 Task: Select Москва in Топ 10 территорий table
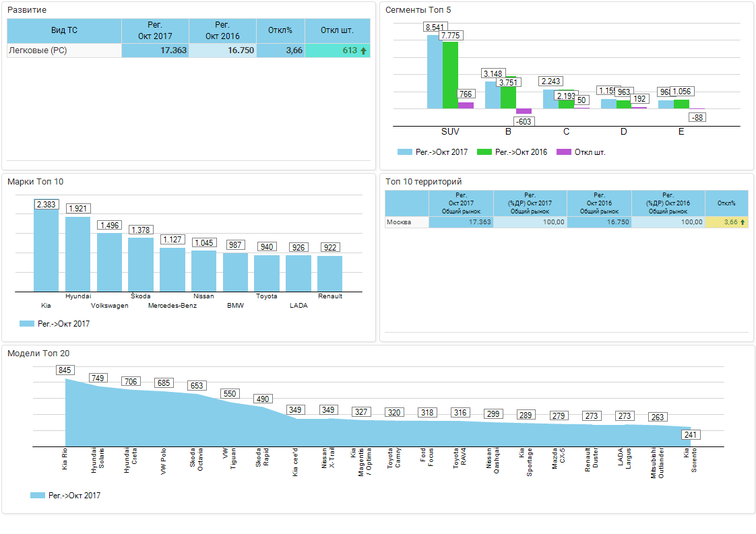[x=399, y=222]
